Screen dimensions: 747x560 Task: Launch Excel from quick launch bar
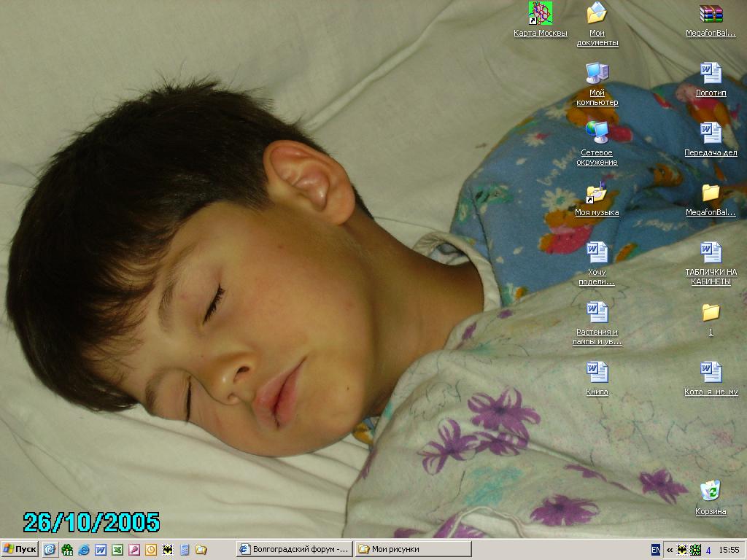[x=117, y=549]
